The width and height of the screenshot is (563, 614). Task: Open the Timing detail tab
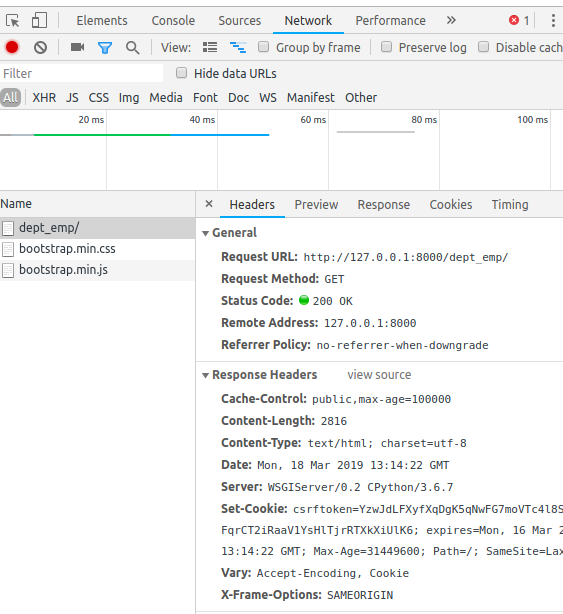(x=510, y=204)
